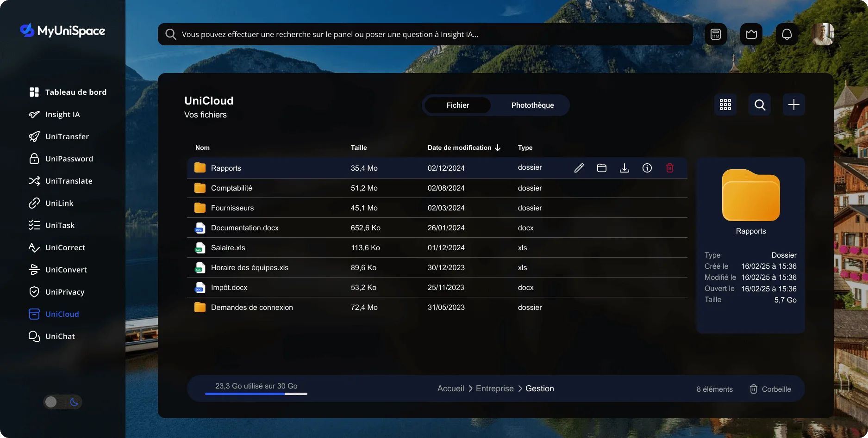Screen dimensions: 868x438
Task: Click the Salaire.xls file icon
Action: pyautogui.click(x=200, y=247)
